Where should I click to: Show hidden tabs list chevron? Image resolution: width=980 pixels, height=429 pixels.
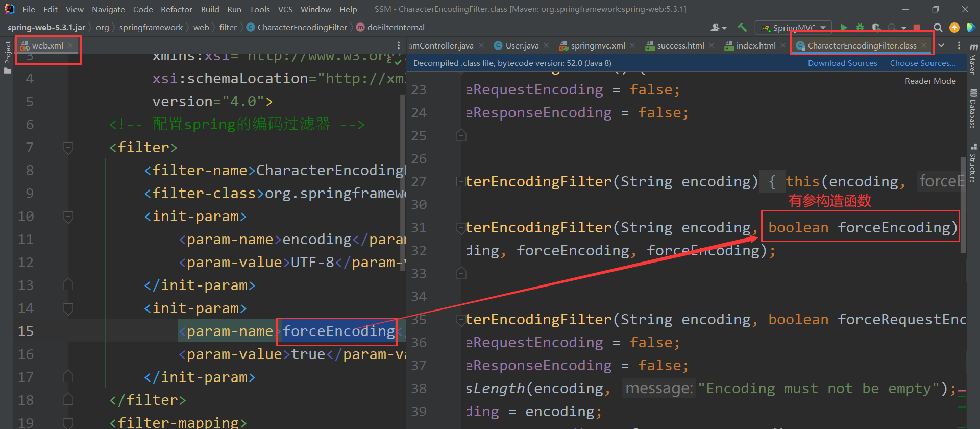pos(941,46)
